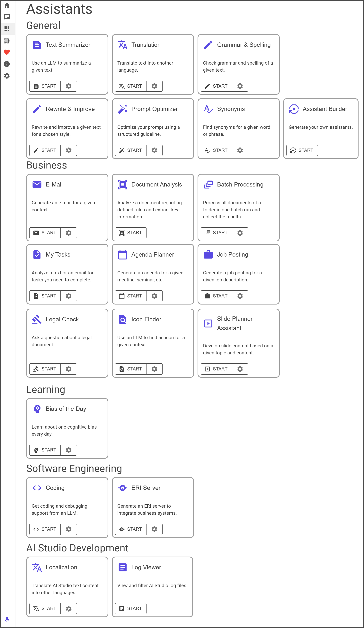The height and width of the screenshot is (628, 364).
Task: Click the Business section heading
Action: point(47,165)
